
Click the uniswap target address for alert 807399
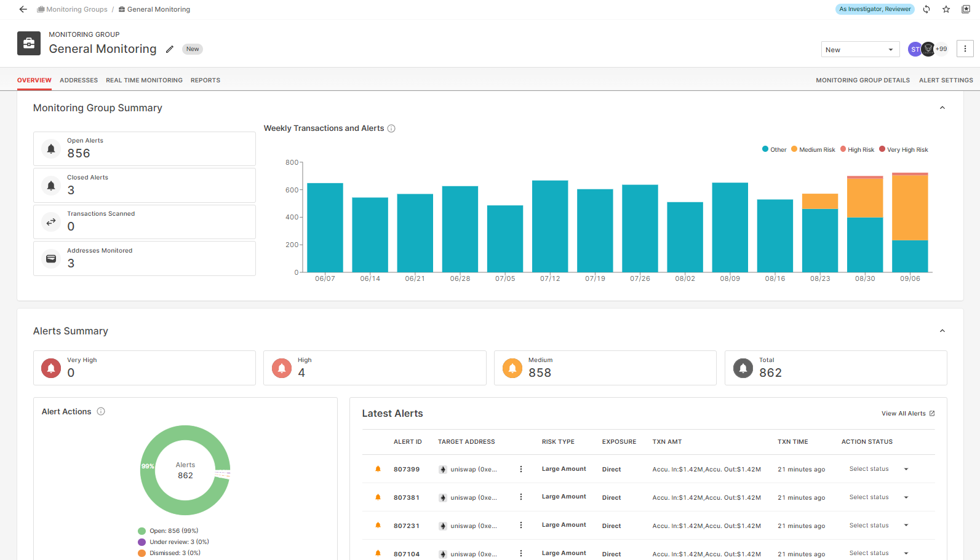tap(474, 470)
